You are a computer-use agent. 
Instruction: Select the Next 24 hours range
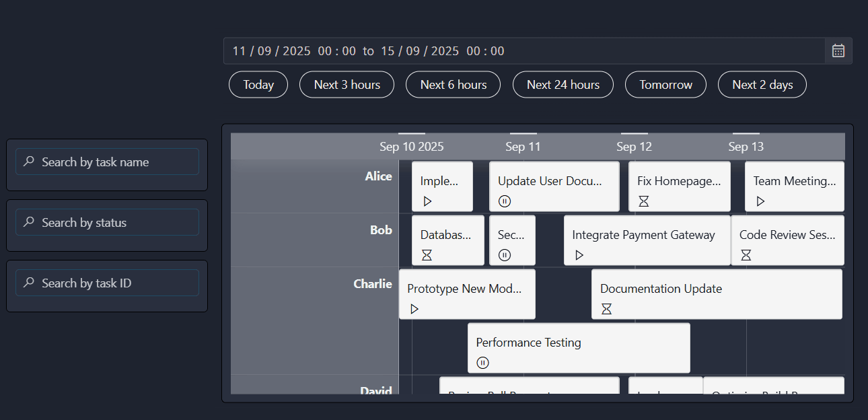coord(563,84)
